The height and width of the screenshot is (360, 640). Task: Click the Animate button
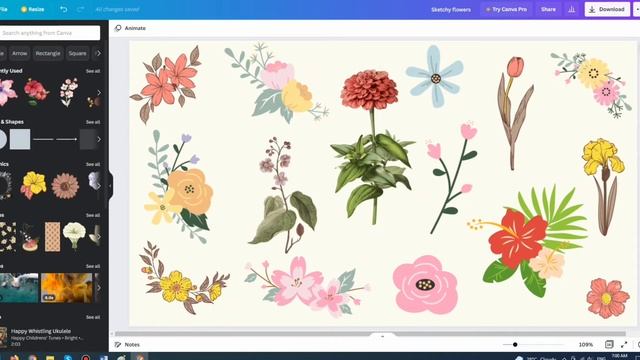pyautogui.click(x=130, y=28)
